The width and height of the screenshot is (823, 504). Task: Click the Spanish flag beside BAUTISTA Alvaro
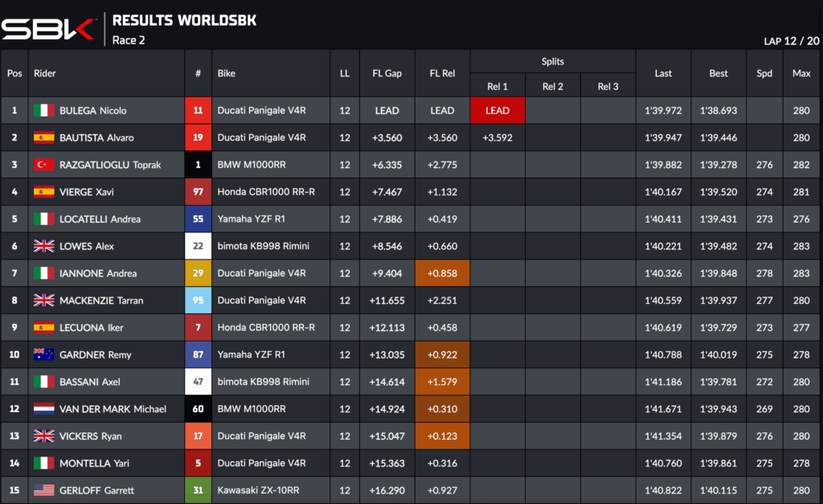(43, 138)
